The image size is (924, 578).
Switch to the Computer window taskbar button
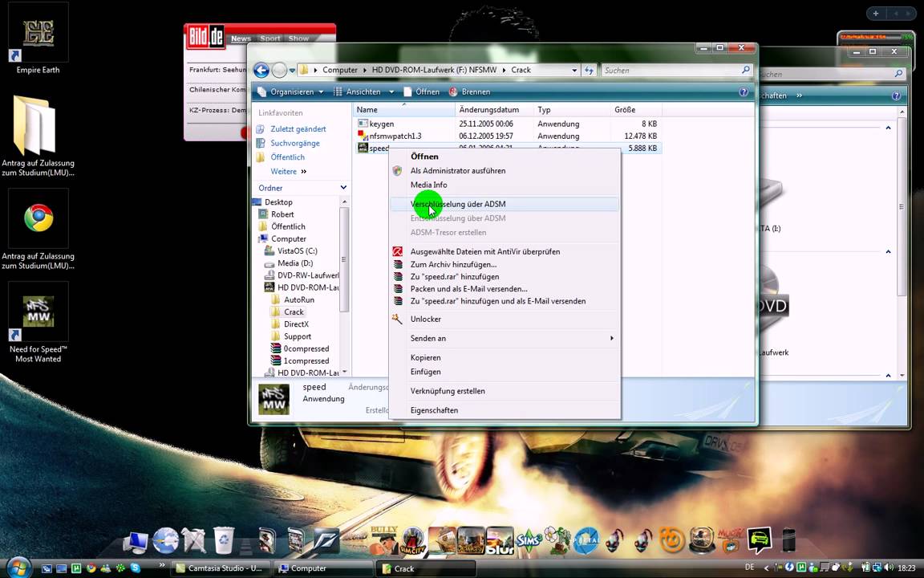coord(323,568)
